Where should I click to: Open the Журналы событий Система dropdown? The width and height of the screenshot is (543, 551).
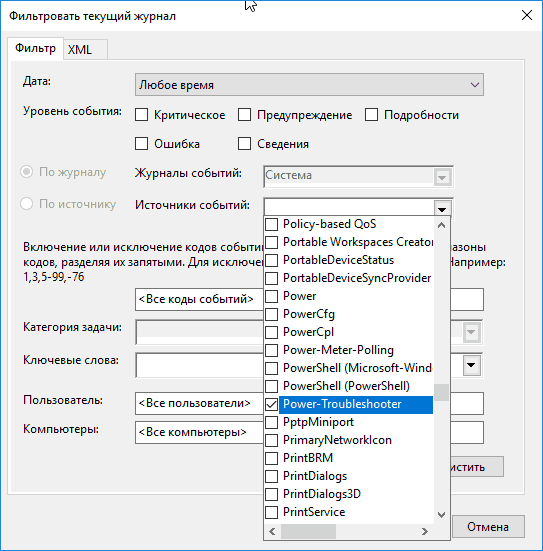pos(442,177)
